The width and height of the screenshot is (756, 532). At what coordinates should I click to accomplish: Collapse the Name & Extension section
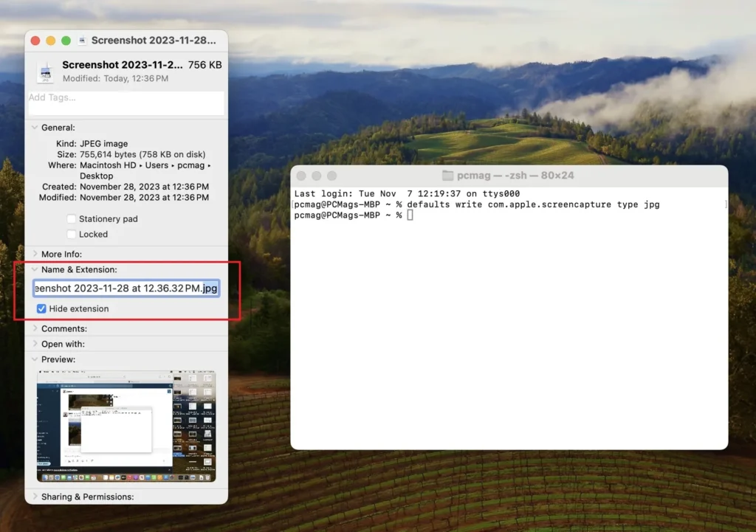tap(34, 270)
